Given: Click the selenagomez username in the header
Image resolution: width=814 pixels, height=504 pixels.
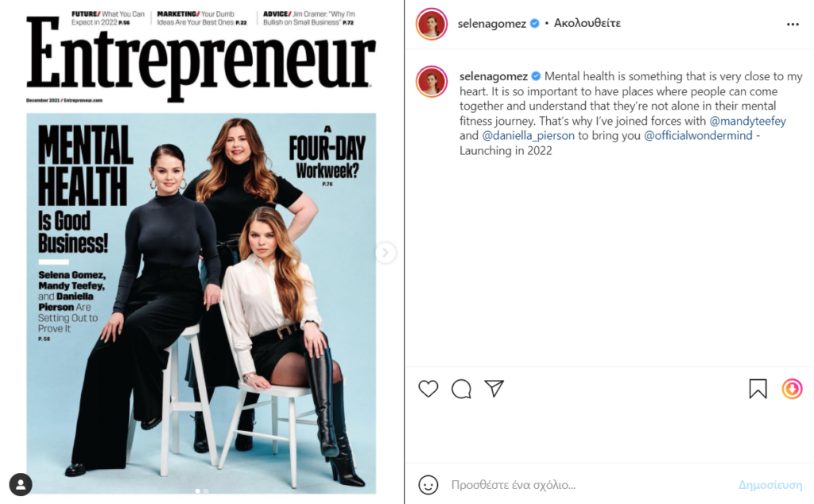Looking at the screenshot, I should pyautogui.click(x=491, y=23).
